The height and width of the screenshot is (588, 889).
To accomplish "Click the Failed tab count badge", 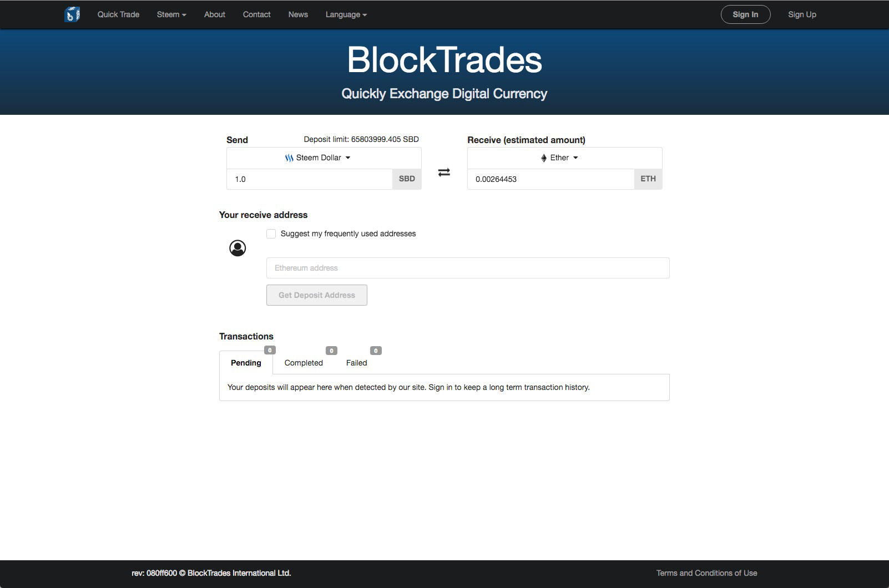I will pyautogui.click(x=376, y=351).
